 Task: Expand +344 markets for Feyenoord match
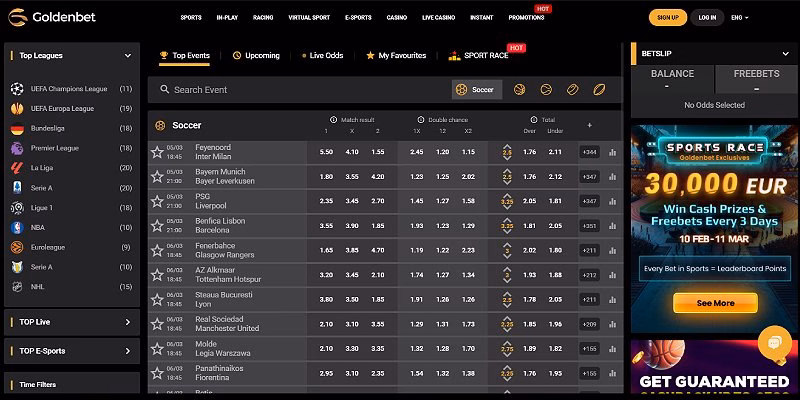click(589, 152)
